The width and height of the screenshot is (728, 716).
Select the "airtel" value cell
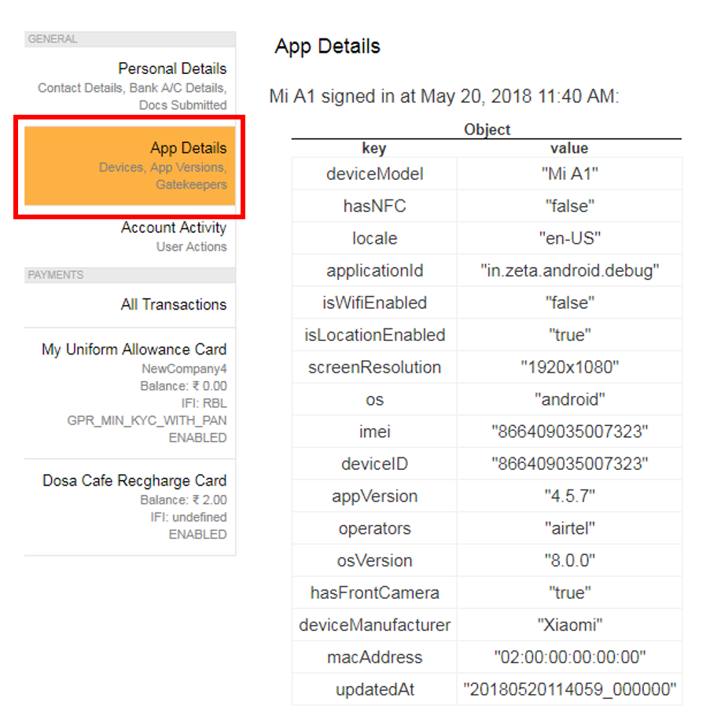570,528
